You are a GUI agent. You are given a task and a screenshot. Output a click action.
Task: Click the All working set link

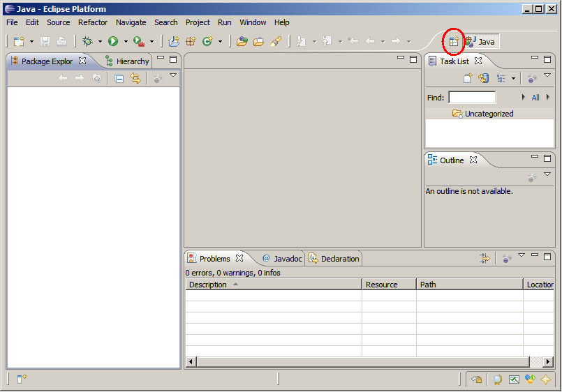click(535, 98)
